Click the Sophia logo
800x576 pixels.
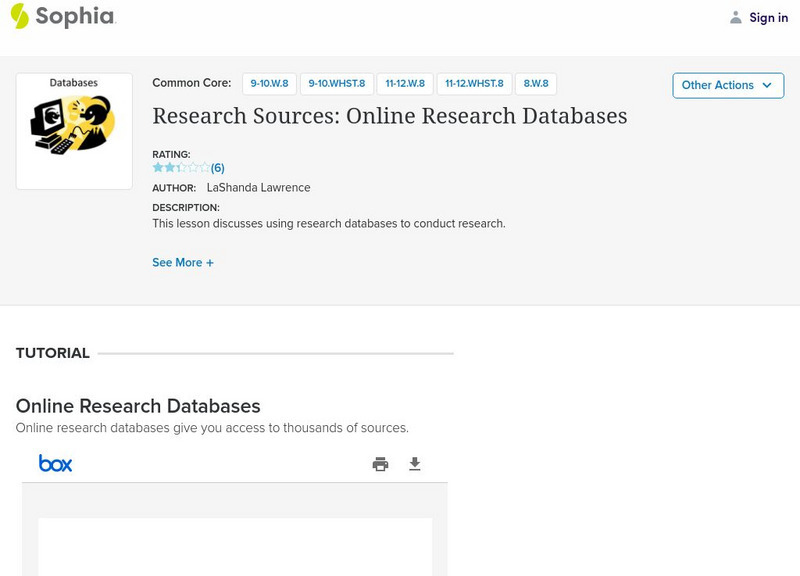click(62, 16)
